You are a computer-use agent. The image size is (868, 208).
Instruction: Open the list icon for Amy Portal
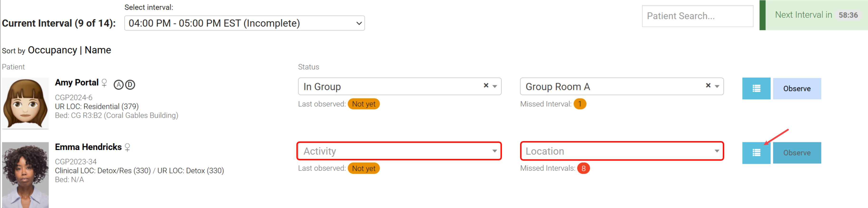pos(756,88)
